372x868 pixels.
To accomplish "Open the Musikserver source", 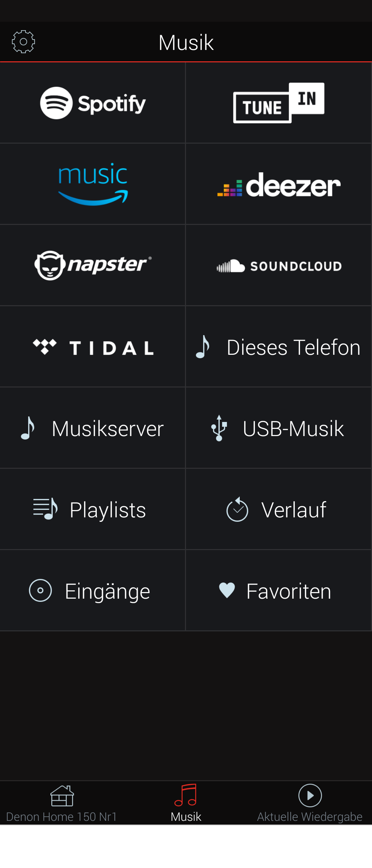I will pyautogui.click(x=93, y=428).
